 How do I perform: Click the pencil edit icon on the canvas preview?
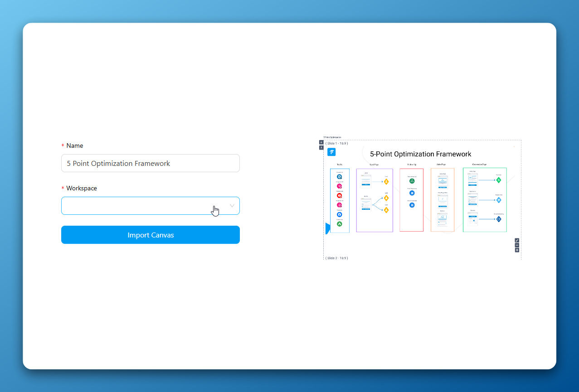tap(517, 241)
